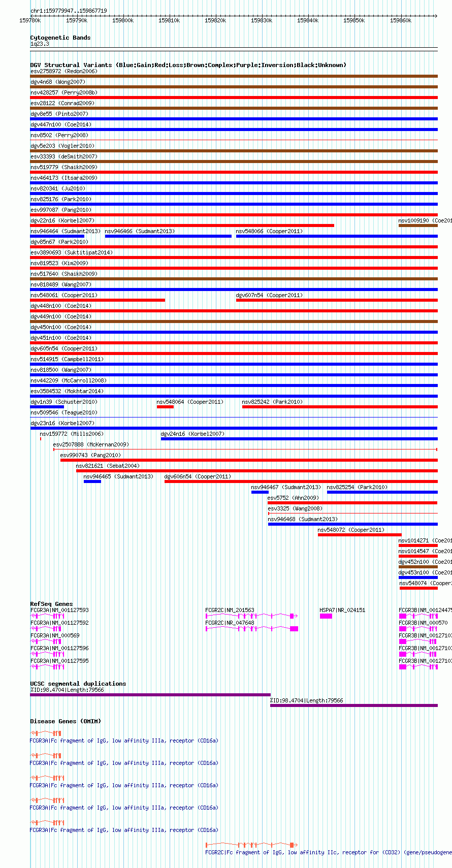Open variant dgv607n54 (Cooper2011)
Screen dimensions: 452x868
(x=269, y=295)
